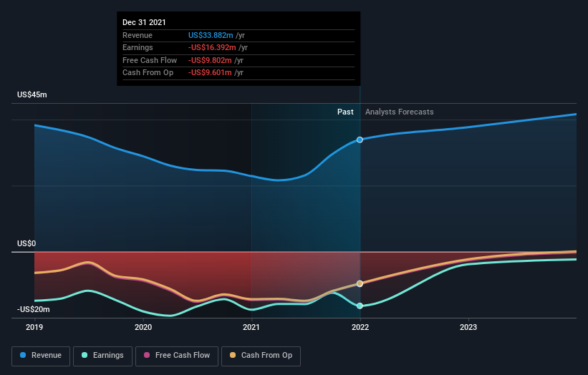Toggle the Cash From Op legend series
The width and height of the screenshot is (588, 375).
pos(261,356)
